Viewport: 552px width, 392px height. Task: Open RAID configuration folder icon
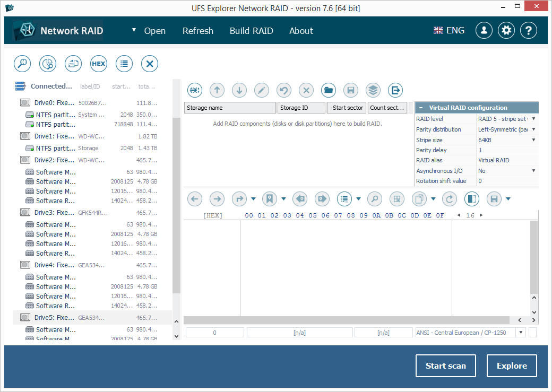(x=329, y=90)
